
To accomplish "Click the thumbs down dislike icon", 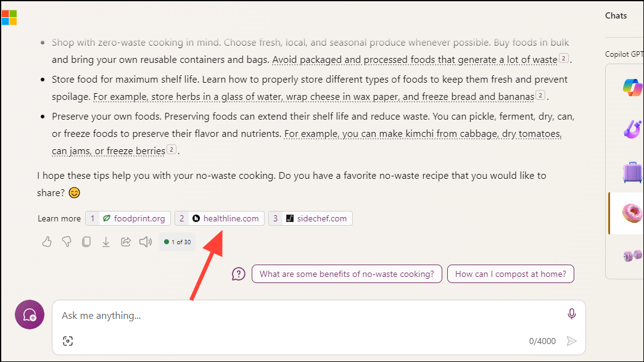I will tap(67, 242).
